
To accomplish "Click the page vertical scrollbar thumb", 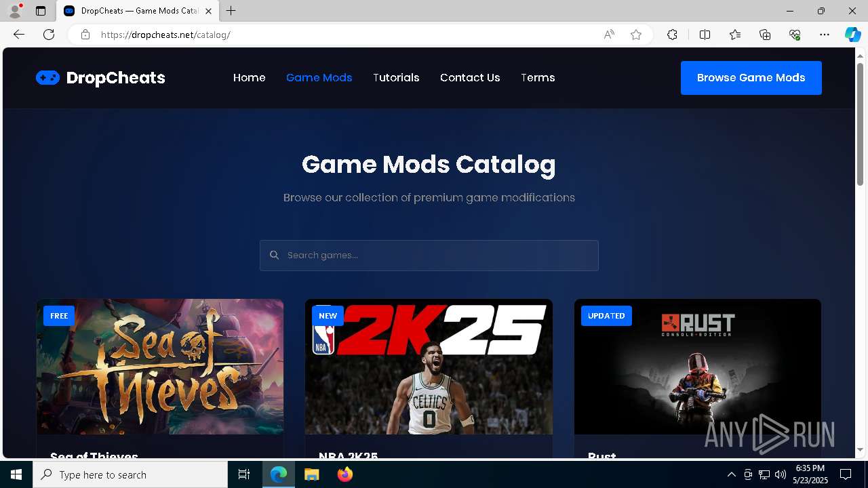I will [861, 124].
